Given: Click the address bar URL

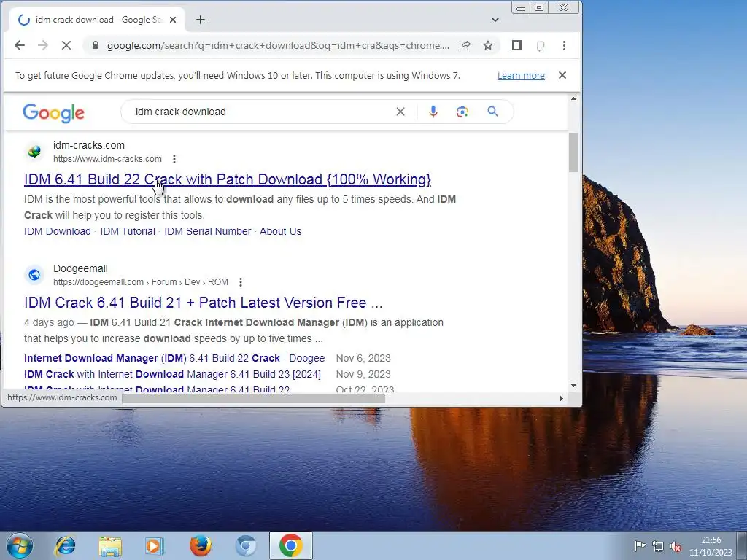Looking at the screenshot, I should pos(278,45).
